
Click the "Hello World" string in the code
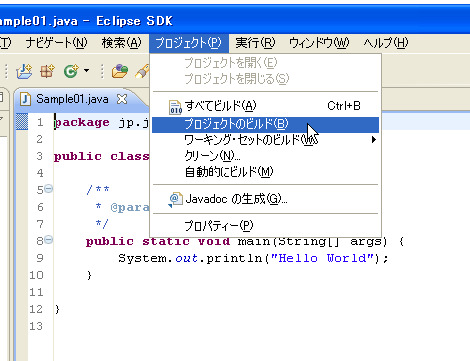pos(322,258)
